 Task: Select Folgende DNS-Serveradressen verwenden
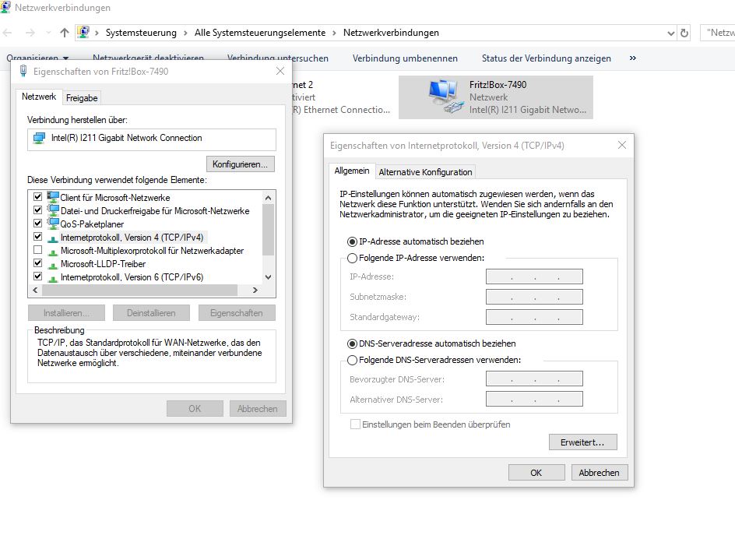pos(352,360)
